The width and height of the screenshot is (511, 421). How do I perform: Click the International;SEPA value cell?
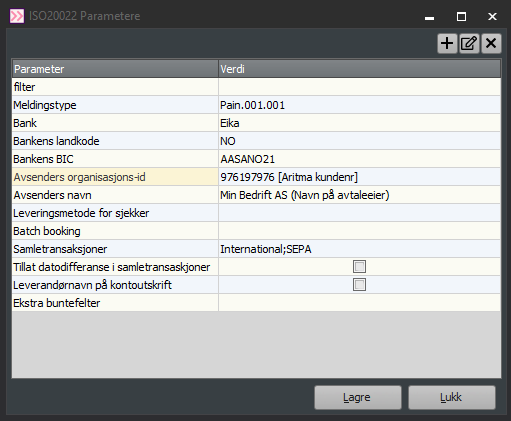(x=359, y=249)
